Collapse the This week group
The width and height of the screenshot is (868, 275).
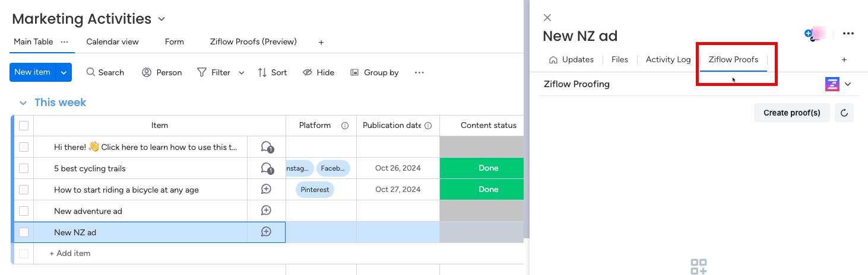23,103
